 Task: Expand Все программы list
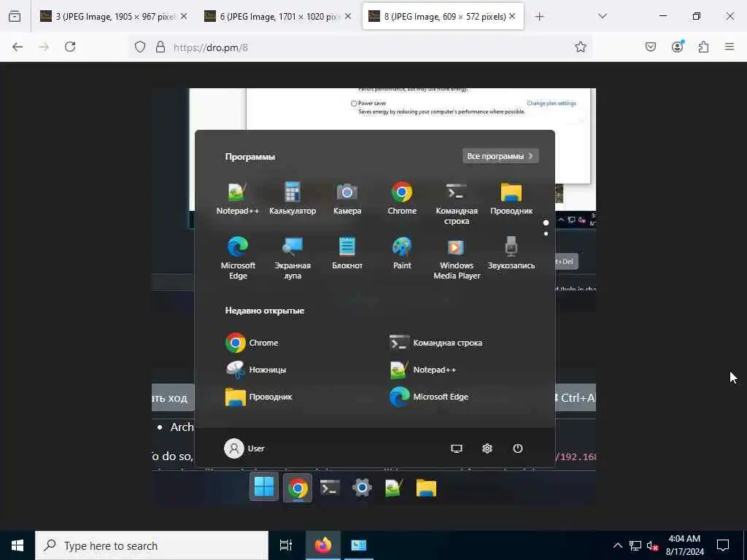(500, 156)
